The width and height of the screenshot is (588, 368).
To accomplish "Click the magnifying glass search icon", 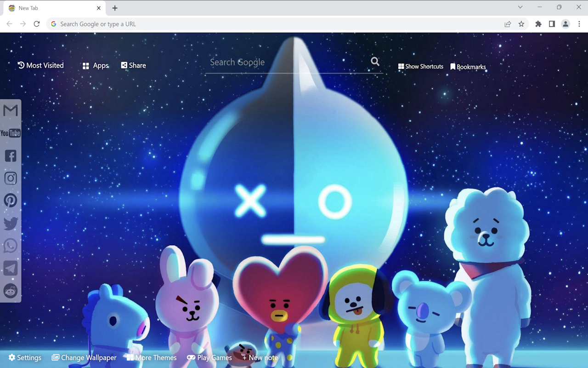I will pos(374,61).
